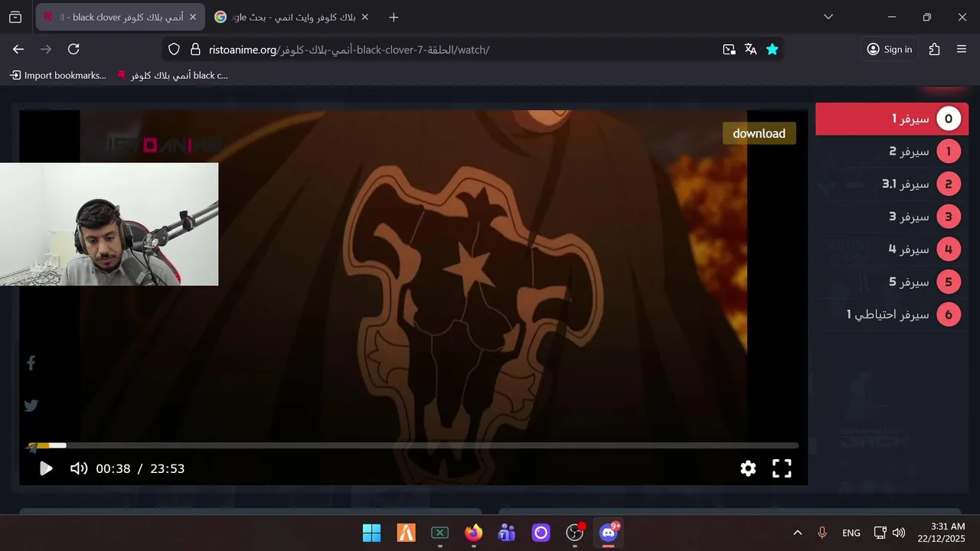
Task: Enter fullscreen video mode
Action: coord(782,468)
